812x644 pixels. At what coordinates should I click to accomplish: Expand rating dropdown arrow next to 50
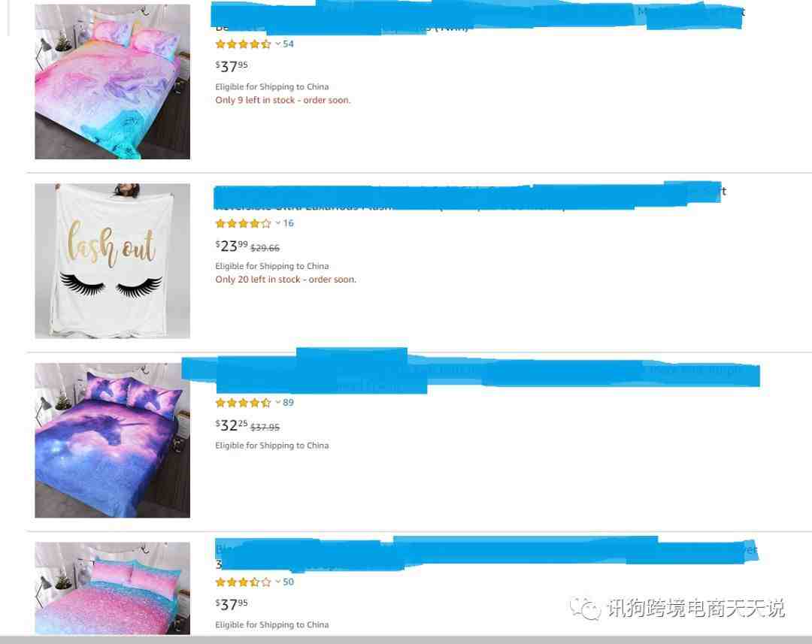277,582
